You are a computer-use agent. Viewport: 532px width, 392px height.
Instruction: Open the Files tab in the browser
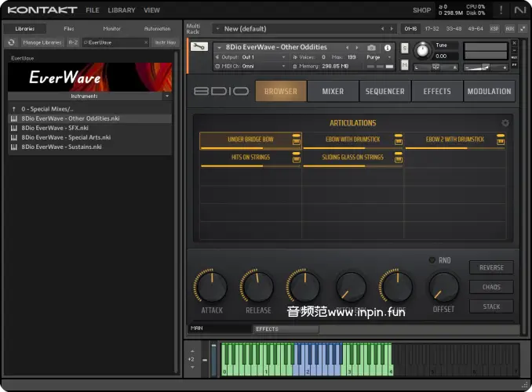[x=69, y=28]
